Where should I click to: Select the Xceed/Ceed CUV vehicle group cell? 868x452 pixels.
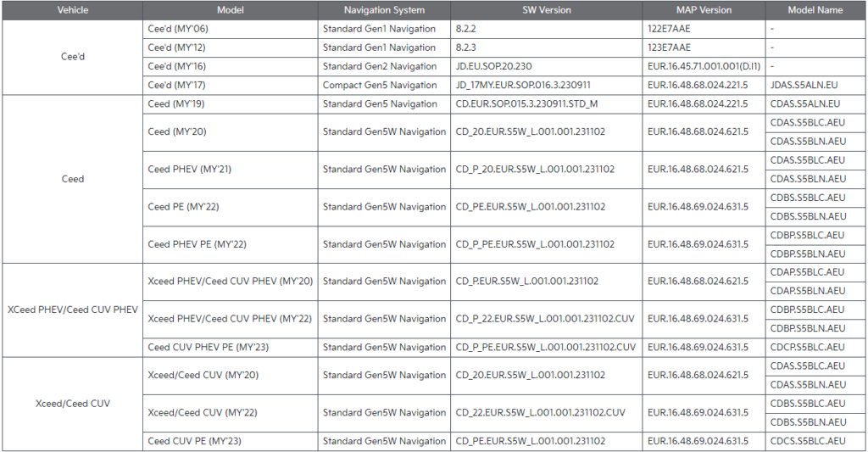[x=73, y=404]
